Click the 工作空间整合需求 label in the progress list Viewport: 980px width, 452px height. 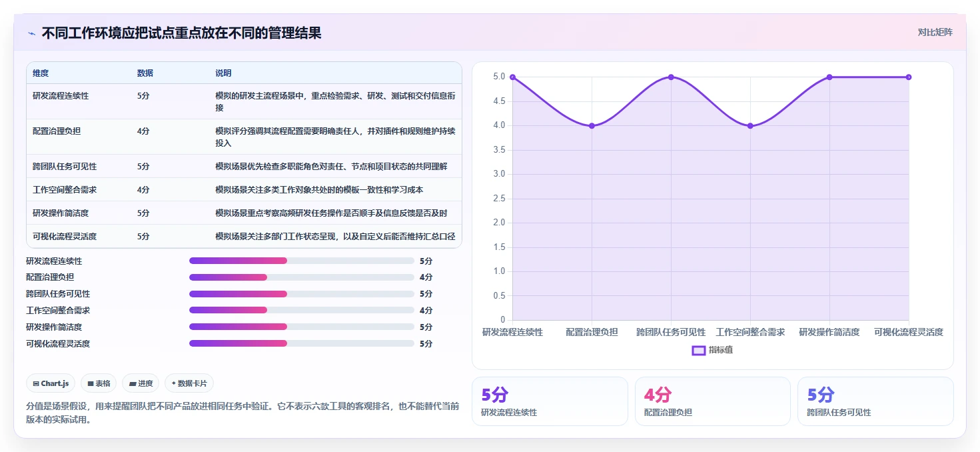click(58, 310)
